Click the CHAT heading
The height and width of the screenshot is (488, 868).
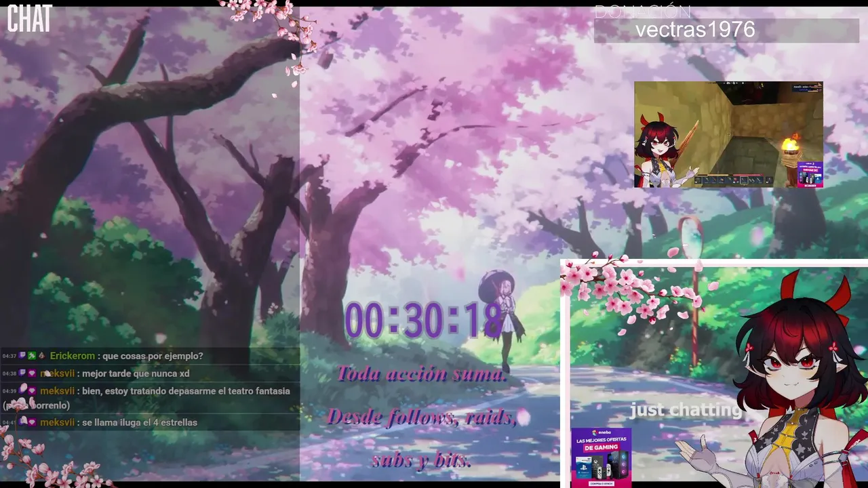click(29, 19)
